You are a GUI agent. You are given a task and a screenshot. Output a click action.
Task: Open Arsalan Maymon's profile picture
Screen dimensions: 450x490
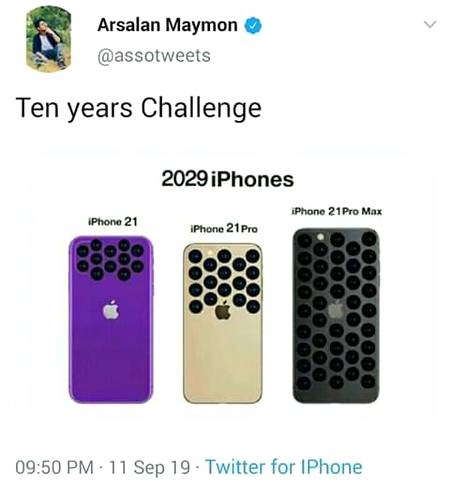click(x=49, y=39)
